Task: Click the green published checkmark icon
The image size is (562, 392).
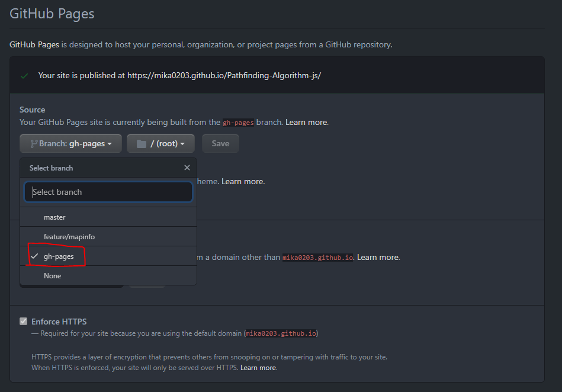Action: pyautogui.click(x=24, y=76)
